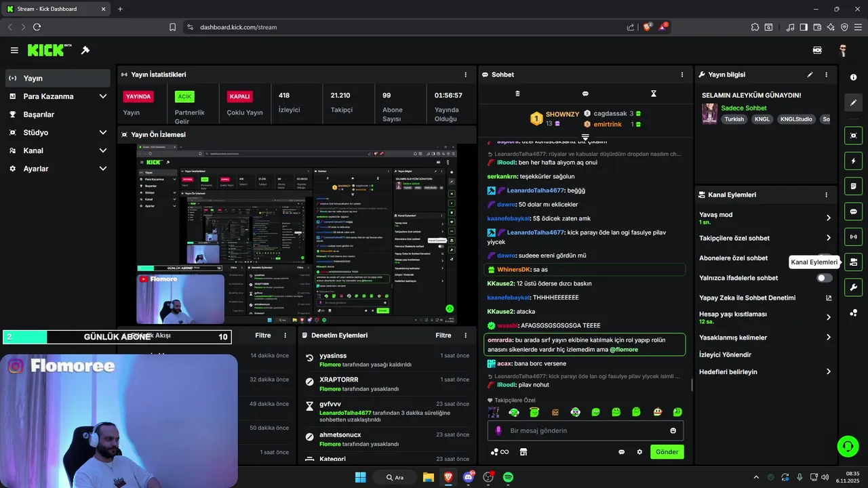Click the broadcast signal icon in the right sidebar
Viewport: 868px width, 488px height.
(854, 237)
